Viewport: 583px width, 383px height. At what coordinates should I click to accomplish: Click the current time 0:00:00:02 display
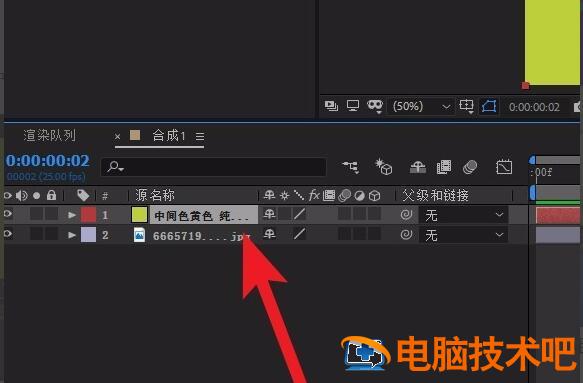click(x=48, y=161)
